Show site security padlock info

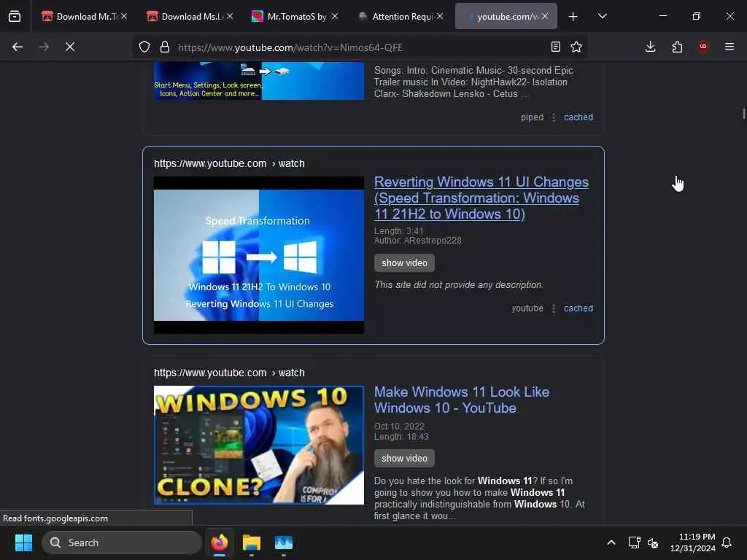click(165, 47)
